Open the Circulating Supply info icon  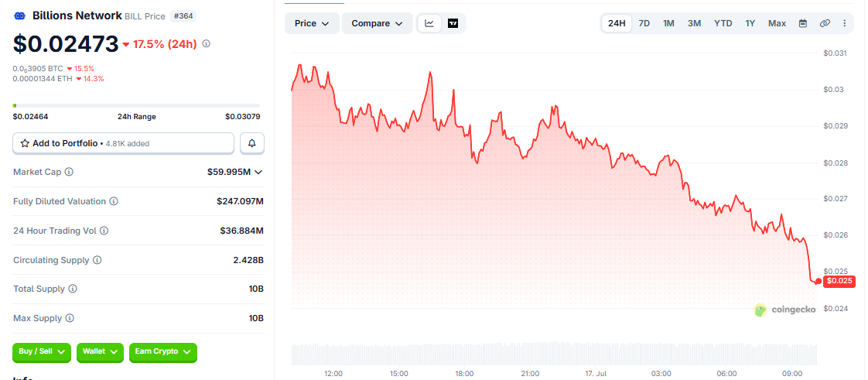pyautogui.click(x=97, y=260)
